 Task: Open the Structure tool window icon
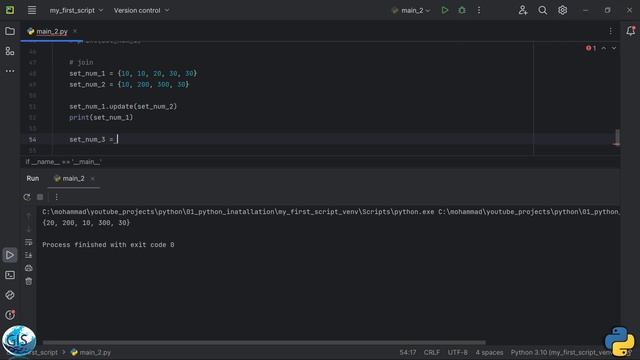pos(10,51)
